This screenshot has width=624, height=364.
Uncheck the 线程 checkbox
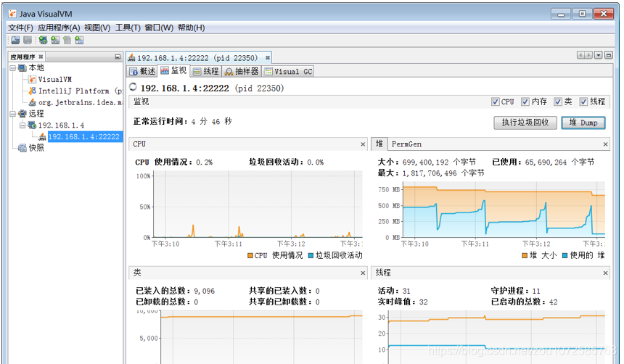click(583, 102)
